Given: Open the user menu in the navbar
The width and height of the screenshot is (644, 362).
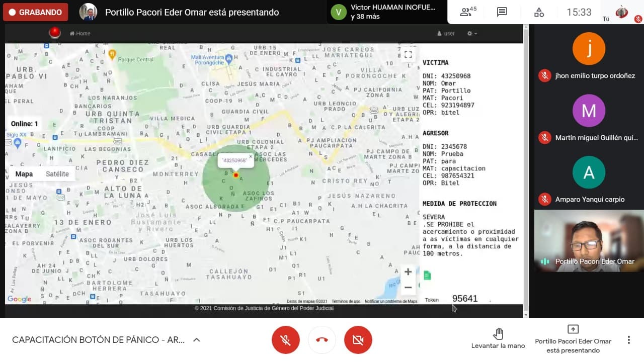Looking at the screenshot, I should (x=446, y=34).
